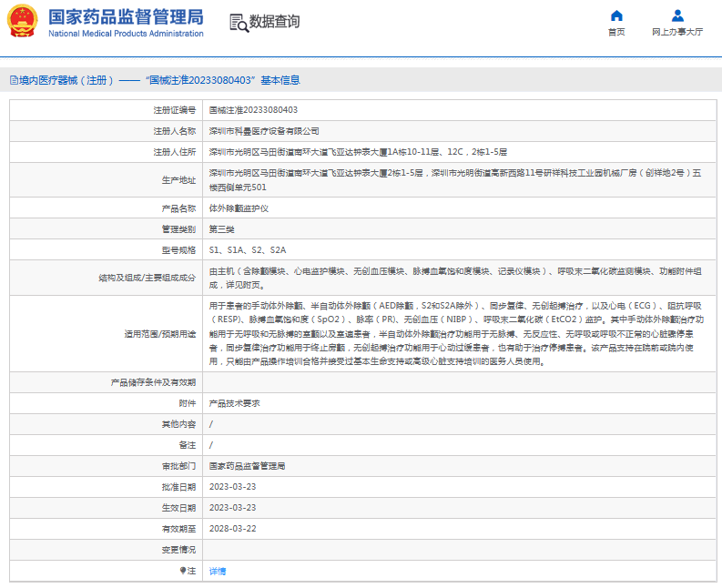Go to 首页 home icon
Viewport: 722px width, 588px height.
(616, 15)
